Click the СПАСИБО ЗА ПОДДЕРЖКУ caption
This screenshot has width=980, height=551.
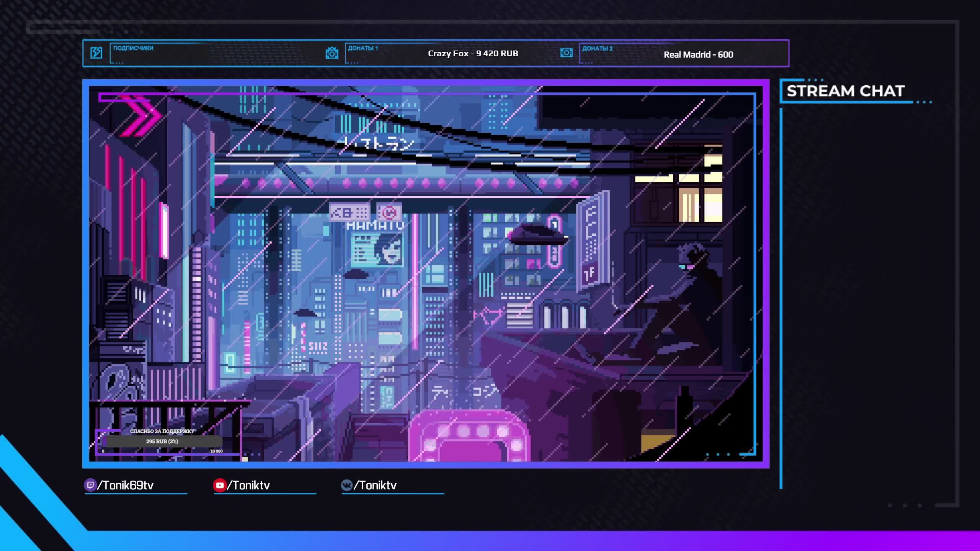[162, 431]
